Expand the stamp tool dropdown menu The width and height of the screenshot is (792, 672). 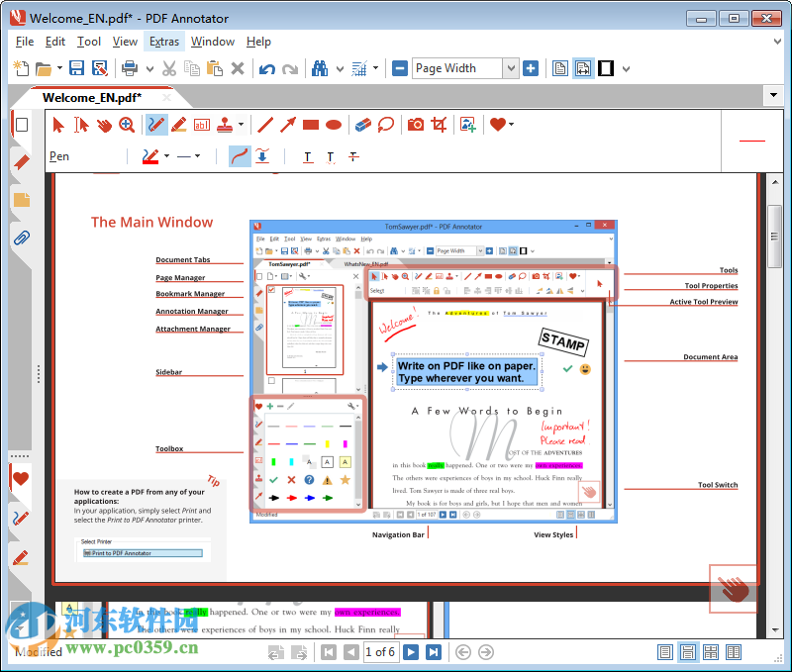pos(241,125)
